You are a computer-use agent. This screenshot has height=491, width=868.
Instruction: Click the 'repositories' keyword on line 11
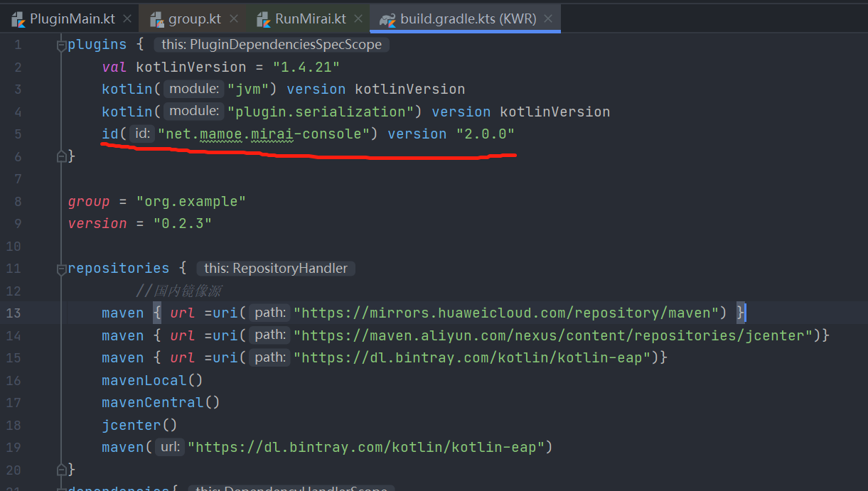pos(118,269)
